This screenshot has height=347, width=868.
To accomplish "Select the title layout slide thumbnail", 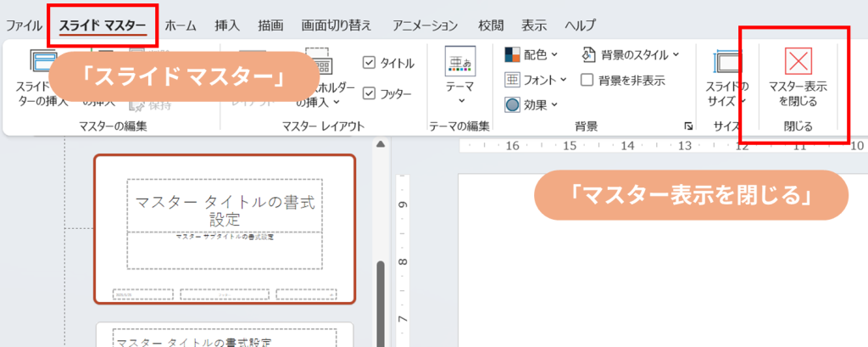I will point(225,229).
